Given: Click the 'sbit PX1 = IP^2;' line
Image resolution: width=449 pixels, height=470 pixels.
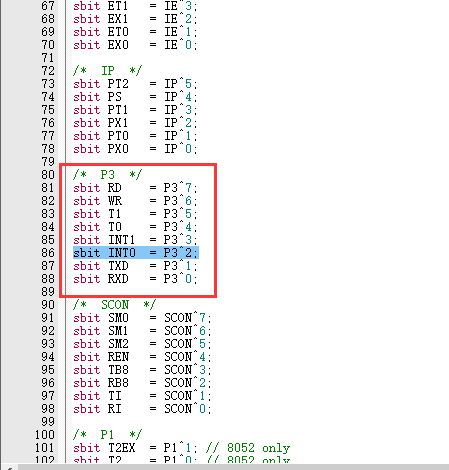Looking at the screenshot, I should pos(135,123).
